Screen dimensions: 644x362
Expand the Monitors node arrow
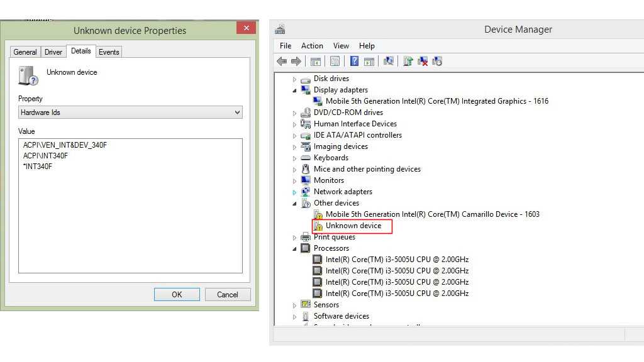[x=294, y=180]
